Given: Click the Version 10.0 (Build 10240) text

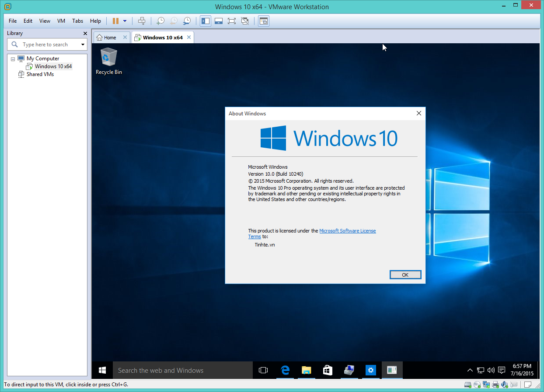Looking at the screenshot, I should (x=275, y=174).
